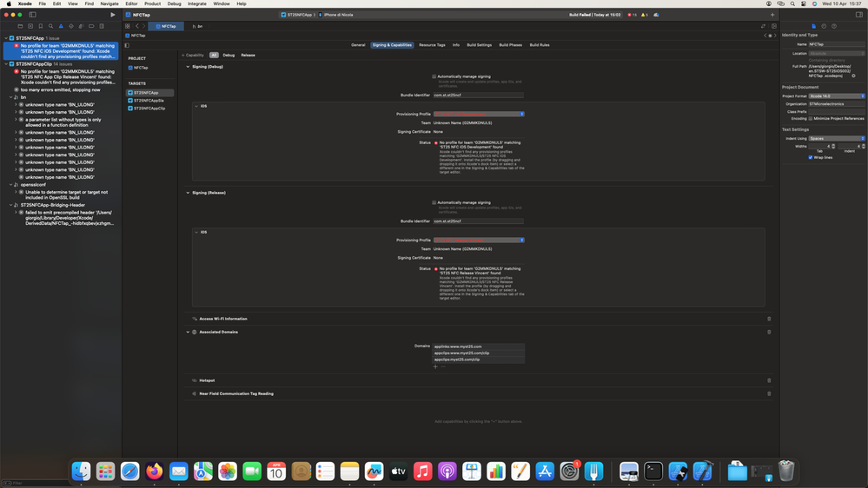Open Debug Provisioning Profile dropdown
Viewport: 868px width, 488px height.
(x=479, y=114)
